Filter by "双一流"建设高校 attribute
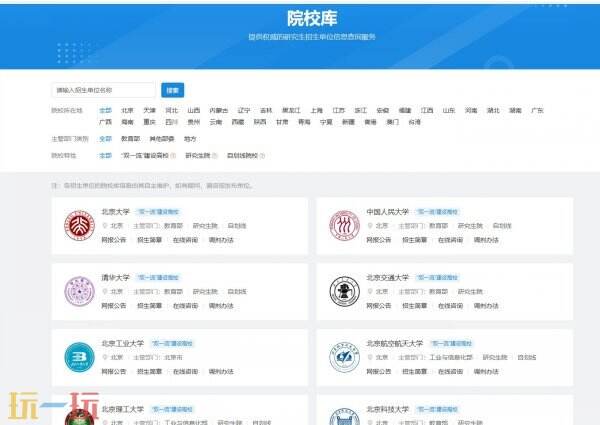The image size is (600, 425). click(x=145, y=156)
